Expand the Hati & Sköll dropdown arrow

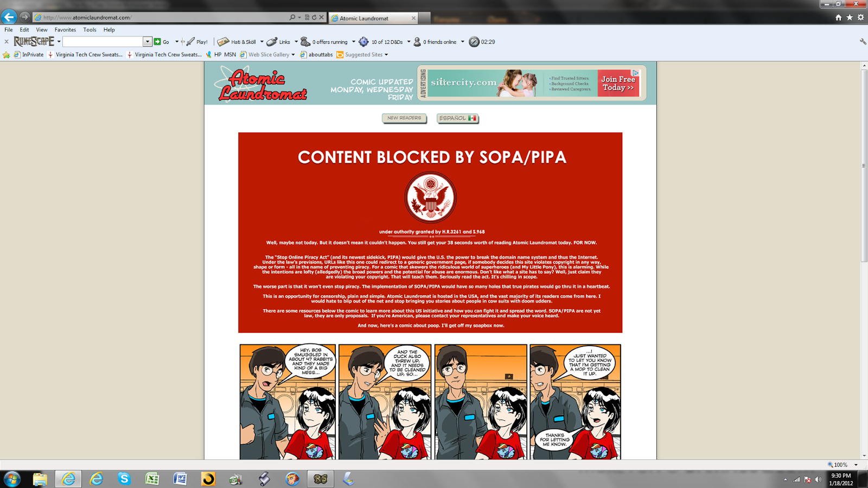pyautogui.click(x=262, y=42)
